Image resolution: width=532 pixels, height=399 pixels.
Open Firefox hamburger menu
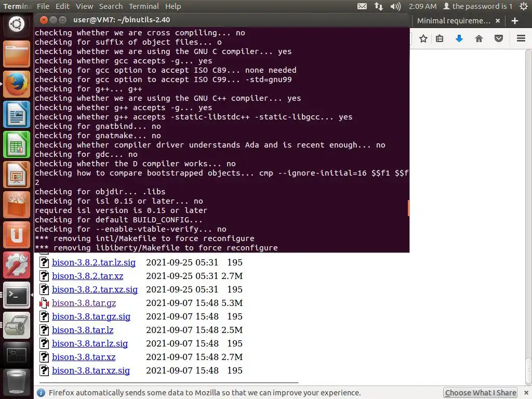point(521,38)
